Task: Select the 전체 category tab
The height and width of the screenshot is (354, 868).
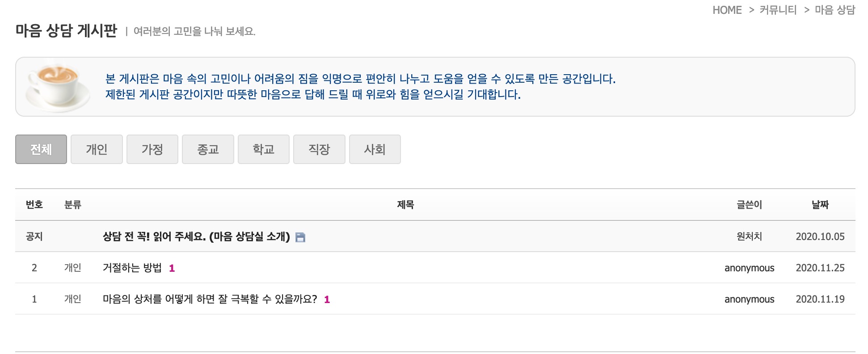Action: pos(41,149)
